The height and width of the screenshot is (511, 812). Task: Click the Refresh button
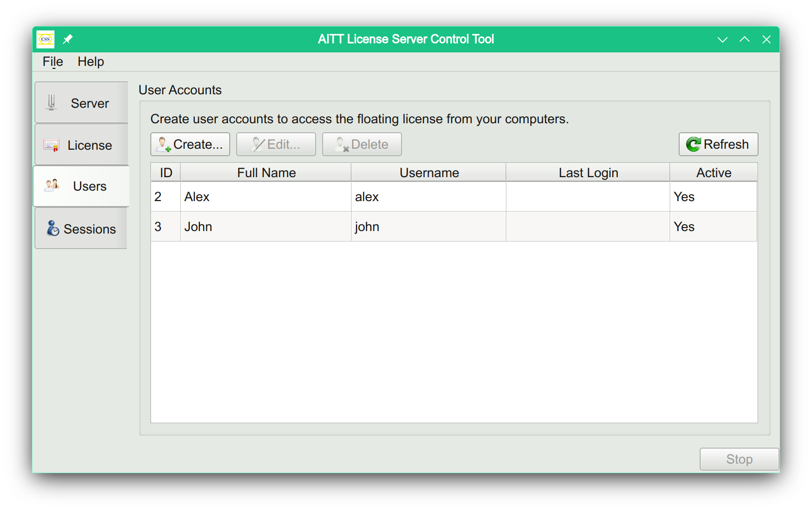pyautogui.click(x=718, y=144)
